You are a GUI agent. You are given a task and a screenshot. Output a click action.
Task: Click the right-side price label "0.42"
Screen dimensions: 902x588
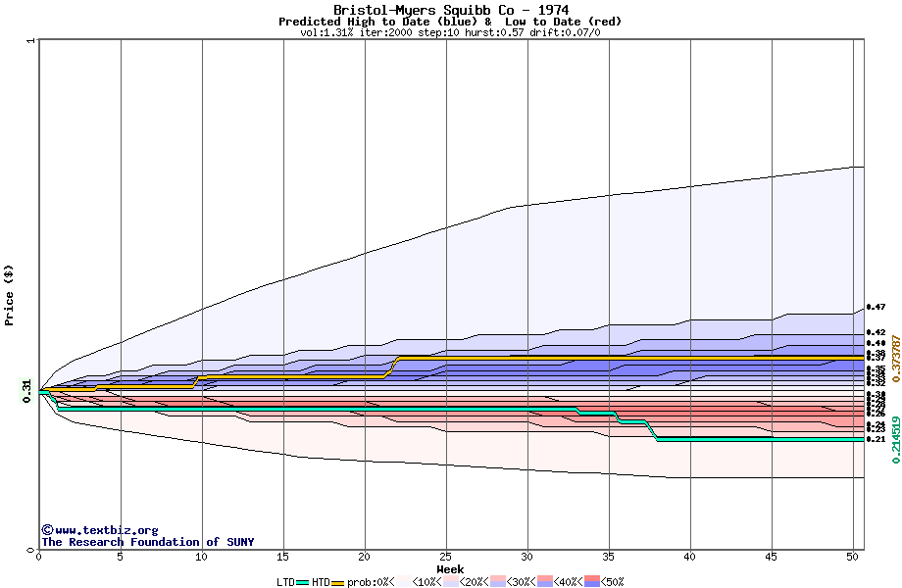(x=877, y=332)
